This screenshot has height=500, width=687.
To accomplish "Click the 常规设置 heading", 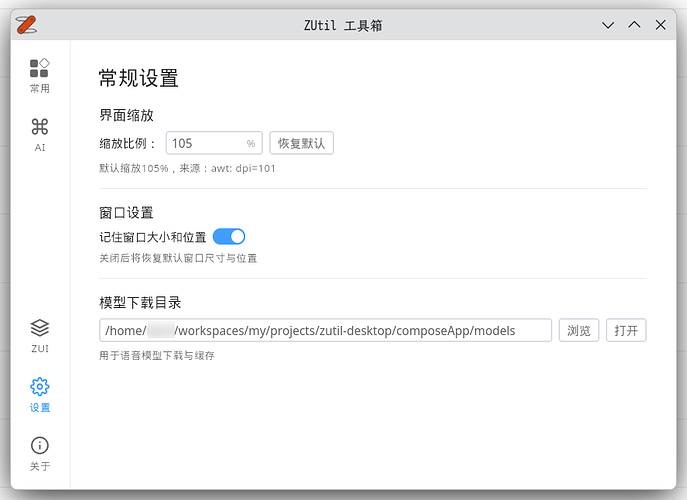I will tap(138, 78).
